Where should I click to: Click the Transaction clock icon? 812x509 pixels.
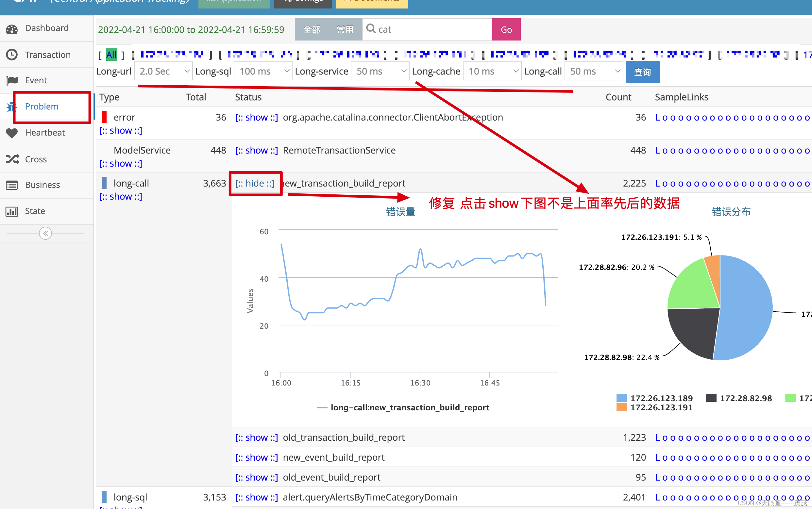pyautogui.click(x=12, y=55)
